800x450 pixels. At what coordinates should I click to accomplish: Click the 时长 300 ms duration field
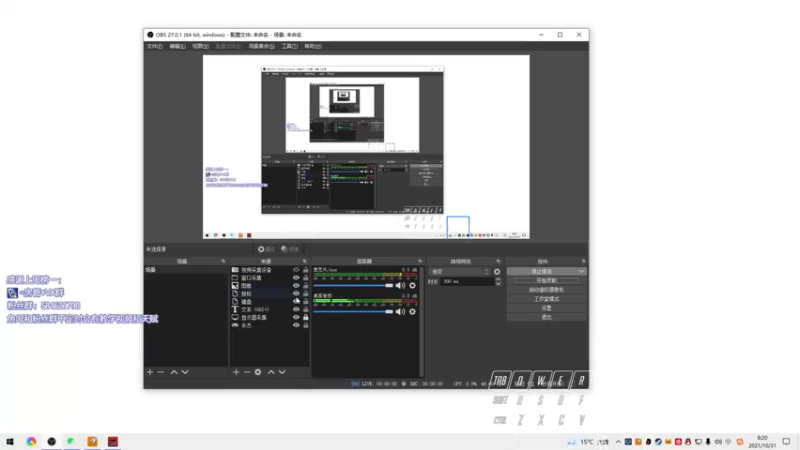tap(468, 282)
